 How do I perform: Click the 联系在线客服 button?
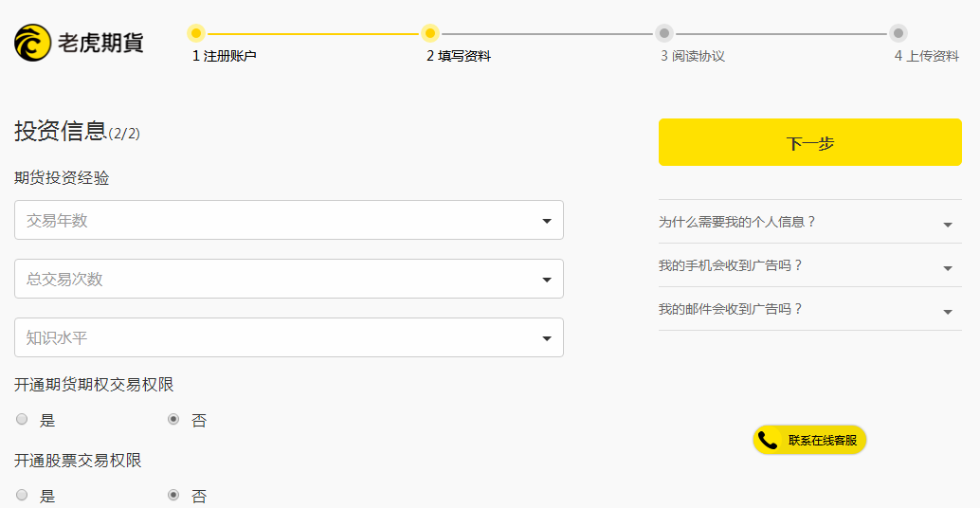[x=809, y=441]
